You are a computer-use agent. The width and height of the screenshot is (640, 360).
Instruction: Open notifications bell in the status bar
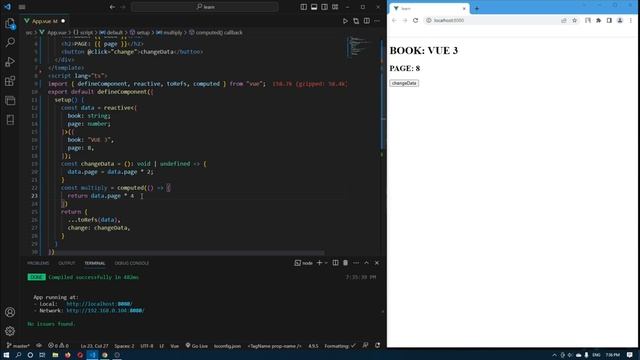click(378, 346)
